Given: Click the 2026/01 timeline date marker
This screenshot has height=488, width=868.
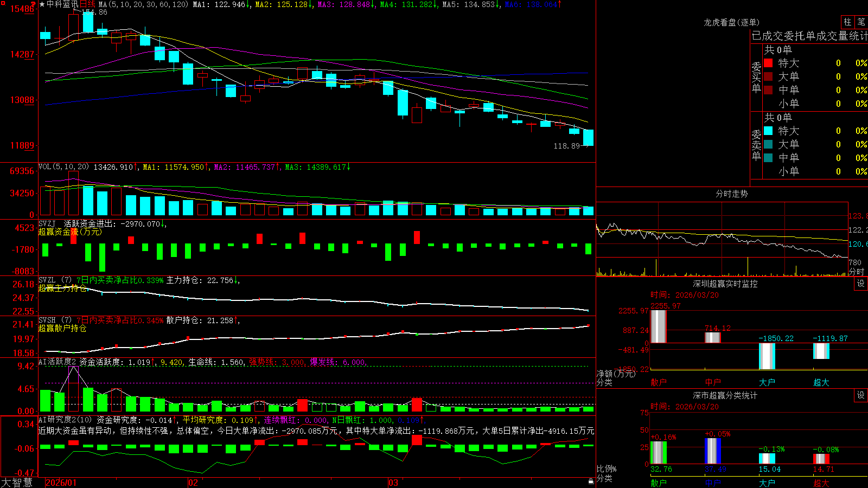Looking at the screenshot, I should (61, 483).
